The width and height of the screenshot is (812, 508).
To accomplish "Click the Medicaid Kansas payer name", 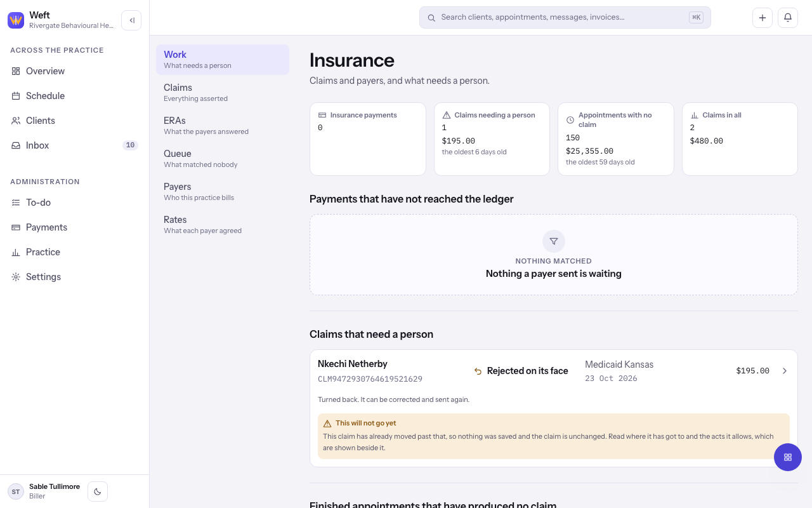I will pyautogui.click(x=619, y=364).
